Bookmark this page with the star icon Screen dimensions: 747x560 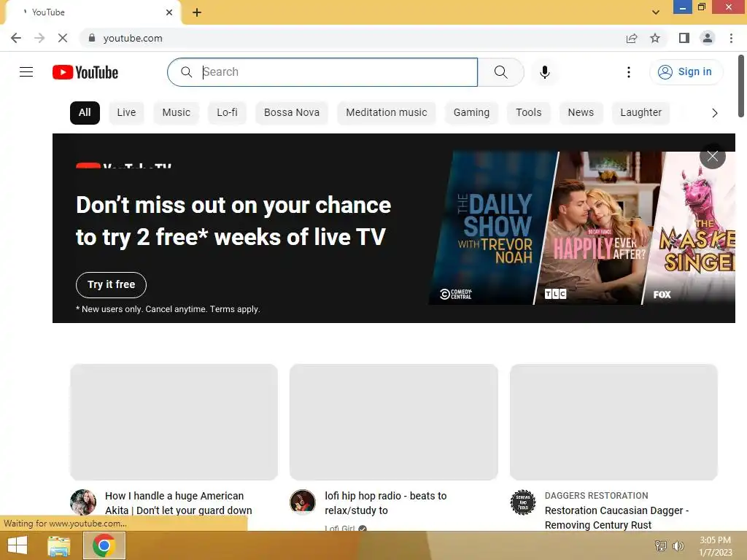[655, 38]
